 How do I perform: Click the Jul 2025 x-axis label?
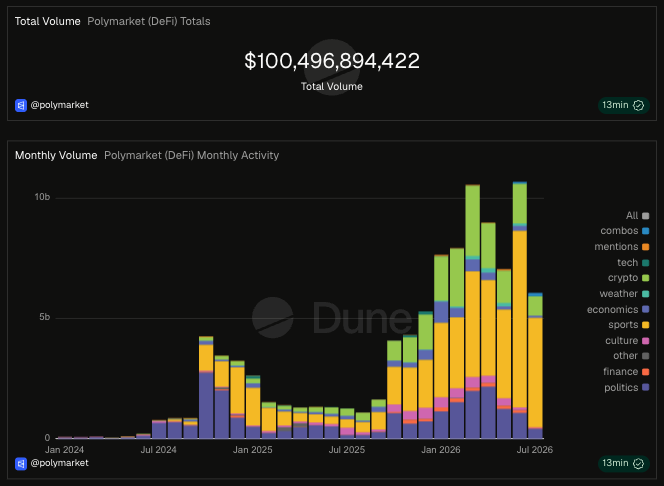point(347,450)
